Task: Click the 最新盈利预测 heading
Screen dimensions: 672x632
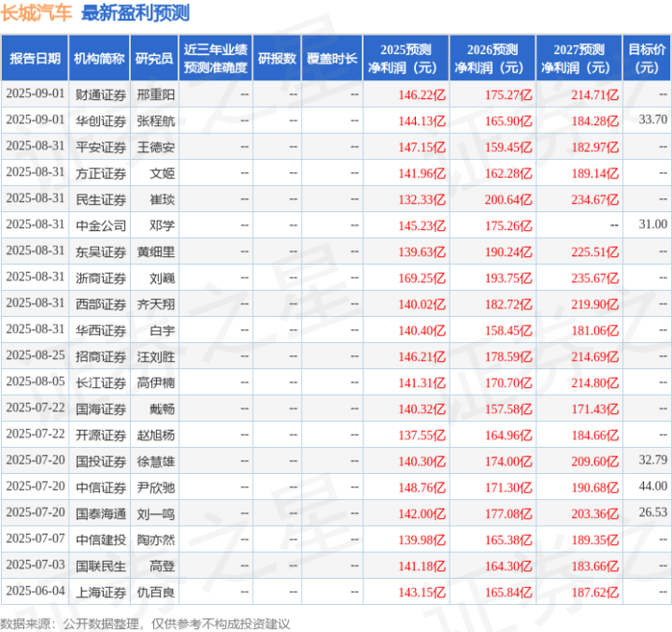Action: [136, 13]
